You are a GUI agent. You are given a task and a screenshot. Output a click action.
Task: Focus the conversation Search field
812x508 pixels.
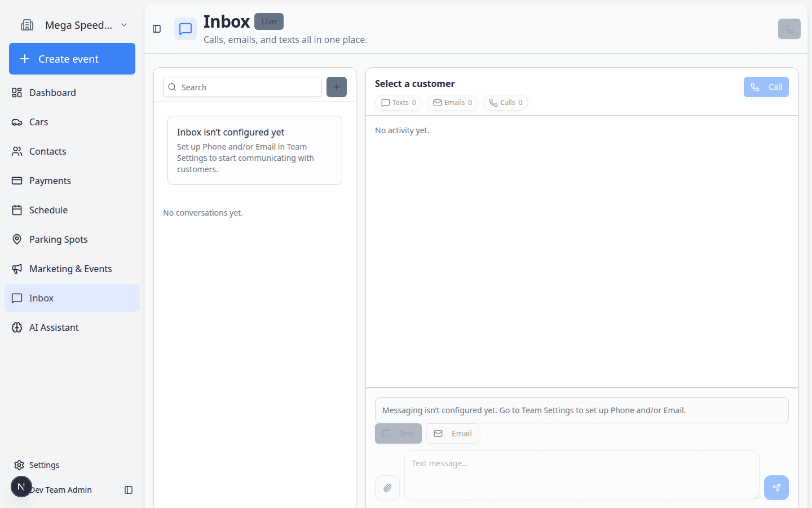242,87
